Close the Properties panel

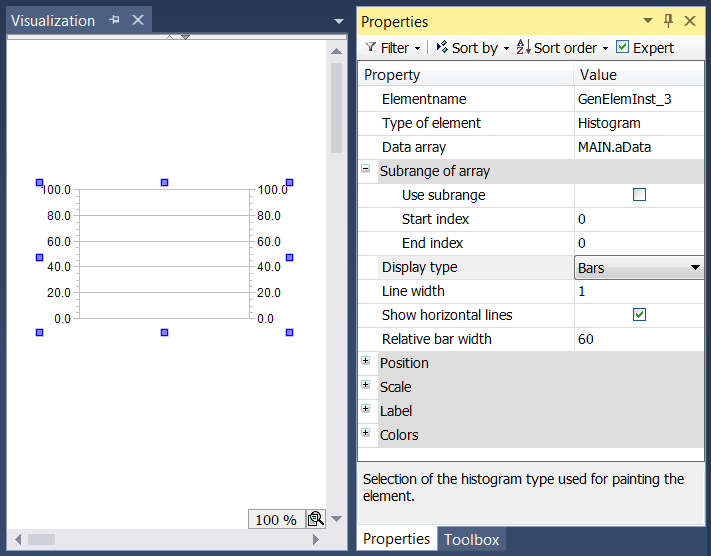(690, 21)
